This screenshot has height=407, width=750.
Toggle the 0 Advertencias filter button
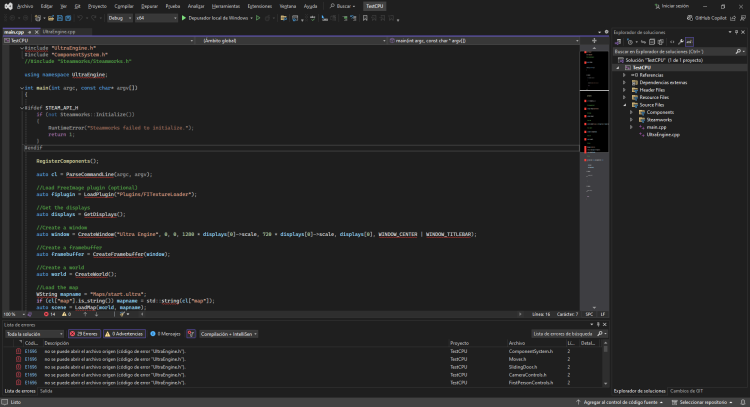124,334
